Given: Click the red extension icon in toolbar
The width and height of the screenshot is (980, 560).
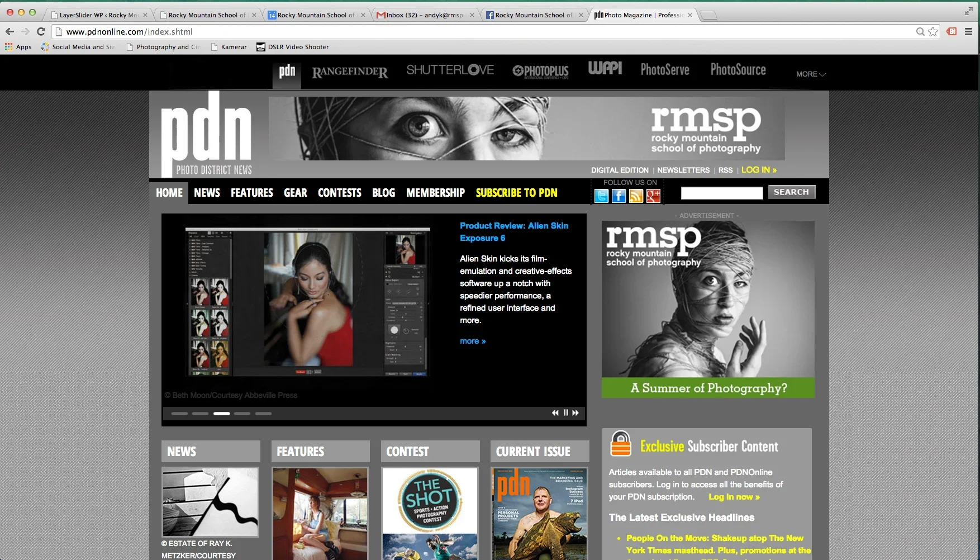Looking at the screenshot, I should 952,32.
